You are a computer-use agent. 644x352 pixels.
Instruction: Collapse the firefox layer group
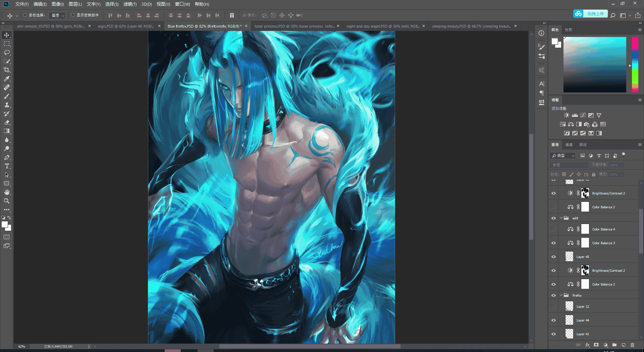[x=561, y=295]
